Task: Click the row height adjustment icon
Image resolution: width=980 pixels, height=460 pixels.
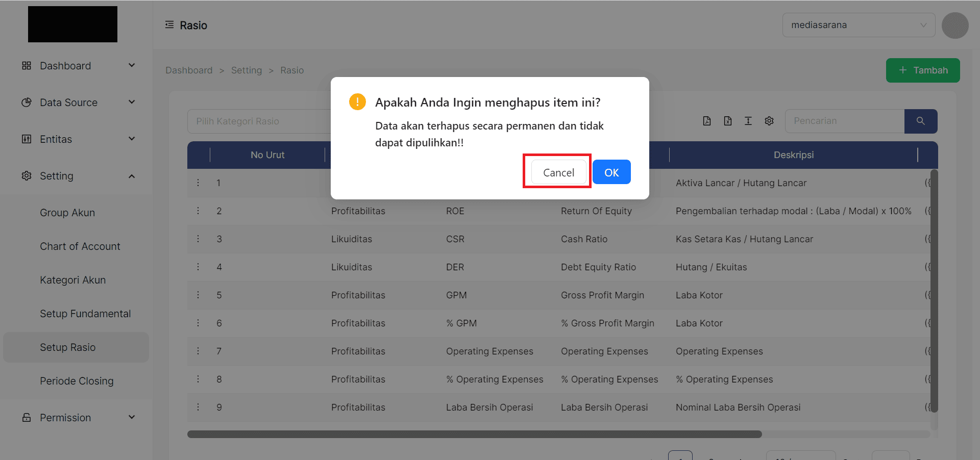Action: pos(748,121)
